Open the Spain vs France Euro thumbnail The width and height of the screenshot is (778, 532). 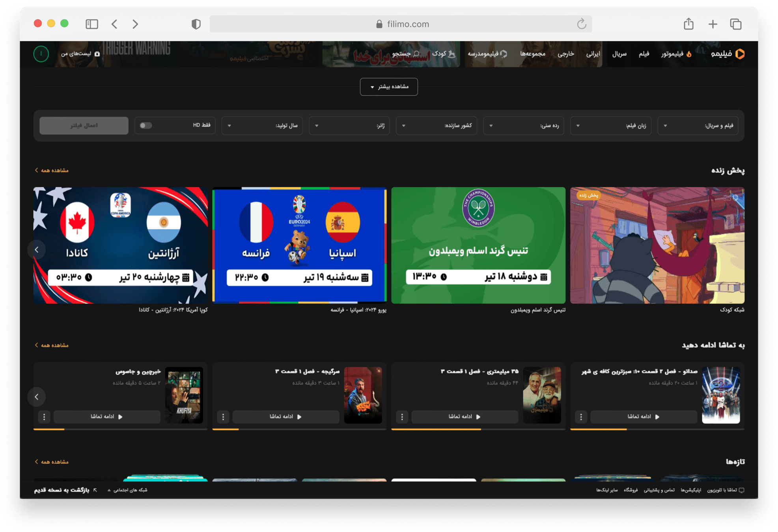pos(299,245)
